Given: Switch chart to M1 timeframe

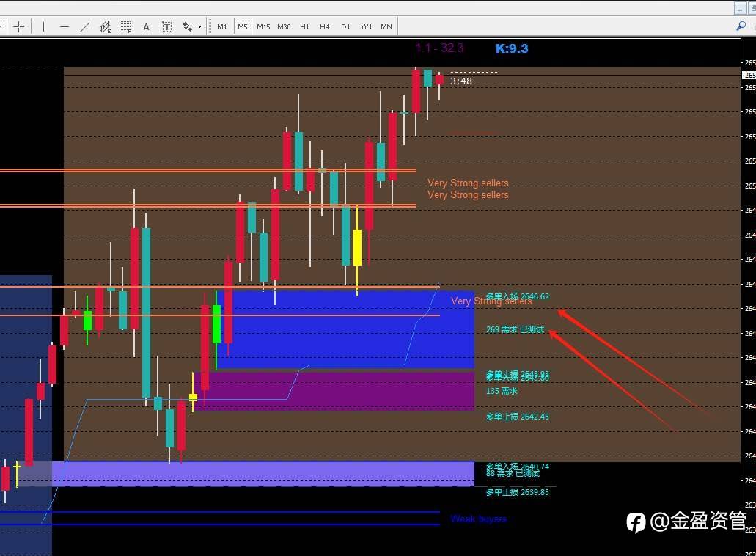Looking at the screenshot, I should [x=221, y=26].
